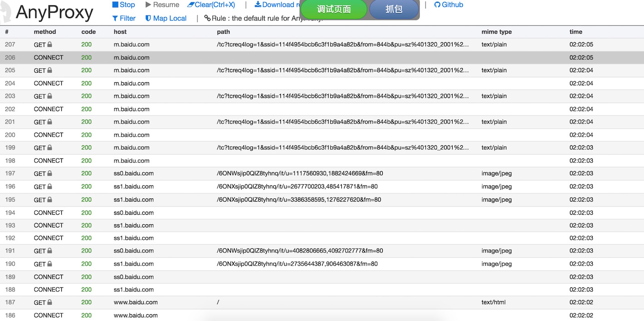This screenshot has width=644, height=321.
Task: Click the stop square icon
Action: point(115,5)
